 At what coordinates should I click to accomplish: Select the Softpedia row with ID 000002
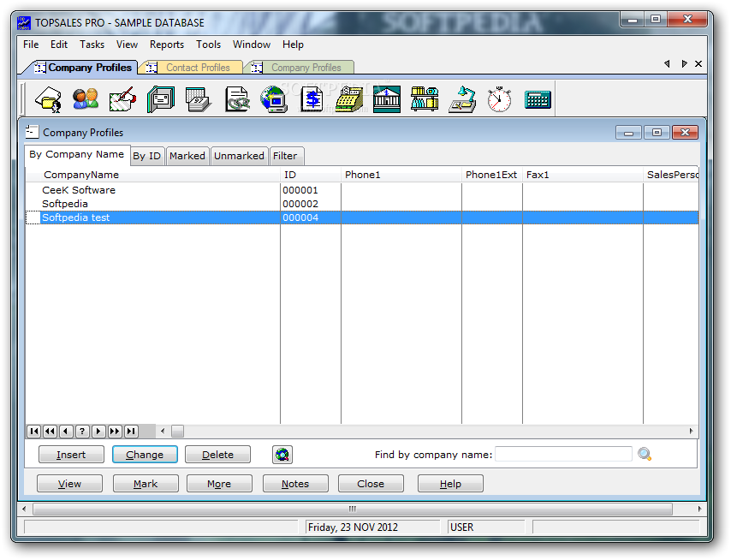coord(362,204)
